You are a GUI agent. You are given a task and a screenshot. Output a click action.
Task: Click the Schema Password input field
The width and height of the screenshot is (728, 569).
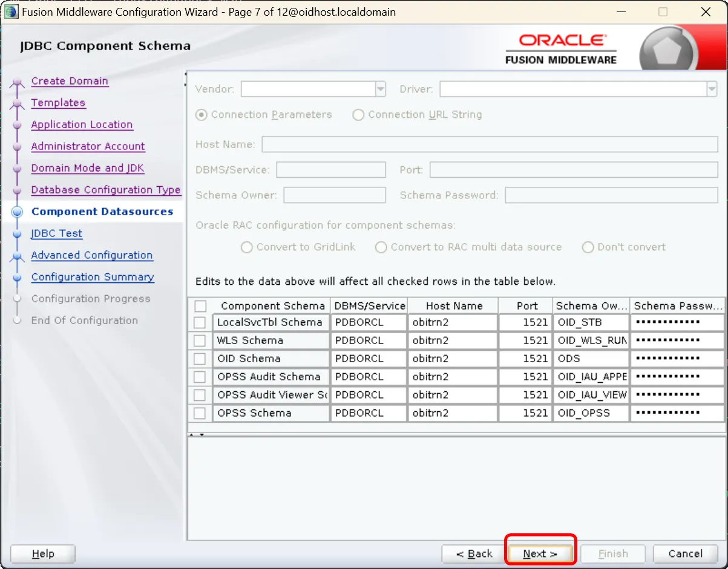tap(611, 195)
